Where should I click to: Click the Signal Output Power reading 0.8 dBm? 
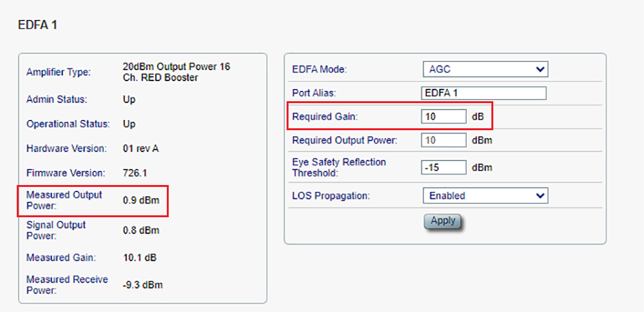tap(141, 230)
